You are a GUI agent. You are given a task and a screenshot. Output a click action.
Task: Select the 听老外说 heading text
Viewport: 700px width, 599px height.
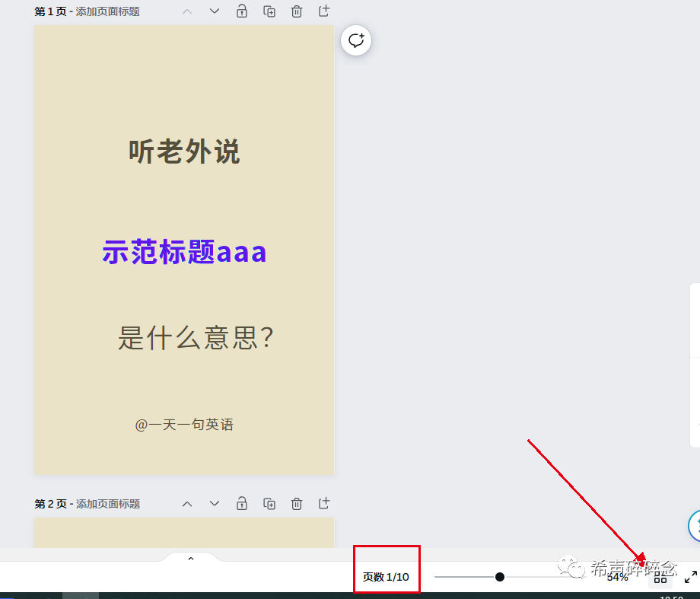pyautogui.click(x=183, y=151)
